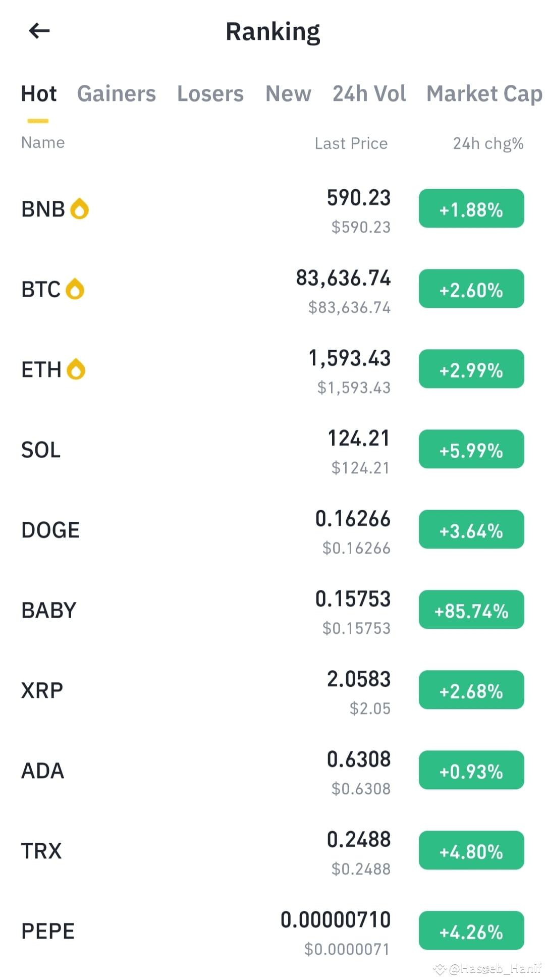545x980 pixels.
Task: Tap the back arrow icon
Action: click(39, 31)
